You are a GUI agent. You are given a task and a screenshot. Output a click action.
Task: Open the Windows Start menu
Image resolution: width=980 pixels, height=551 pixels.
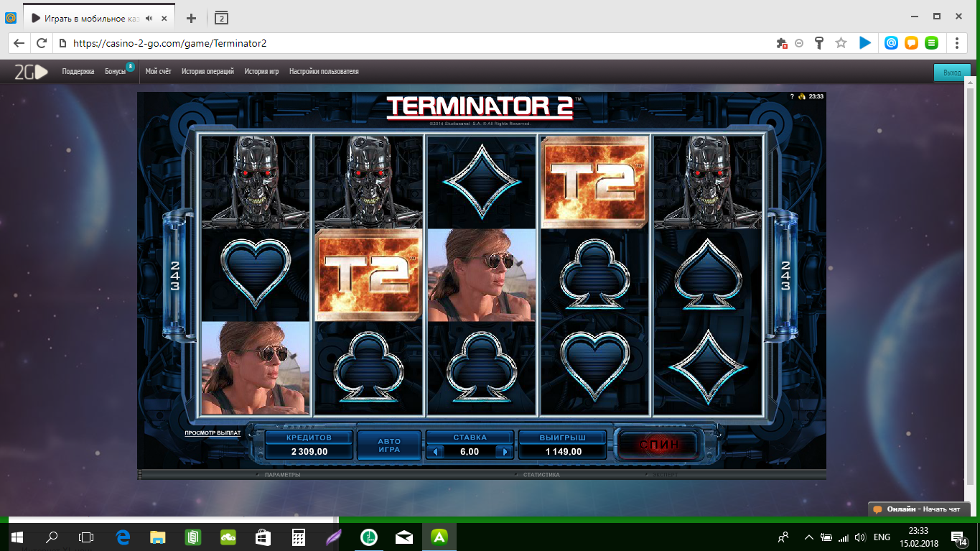[17, 537]
